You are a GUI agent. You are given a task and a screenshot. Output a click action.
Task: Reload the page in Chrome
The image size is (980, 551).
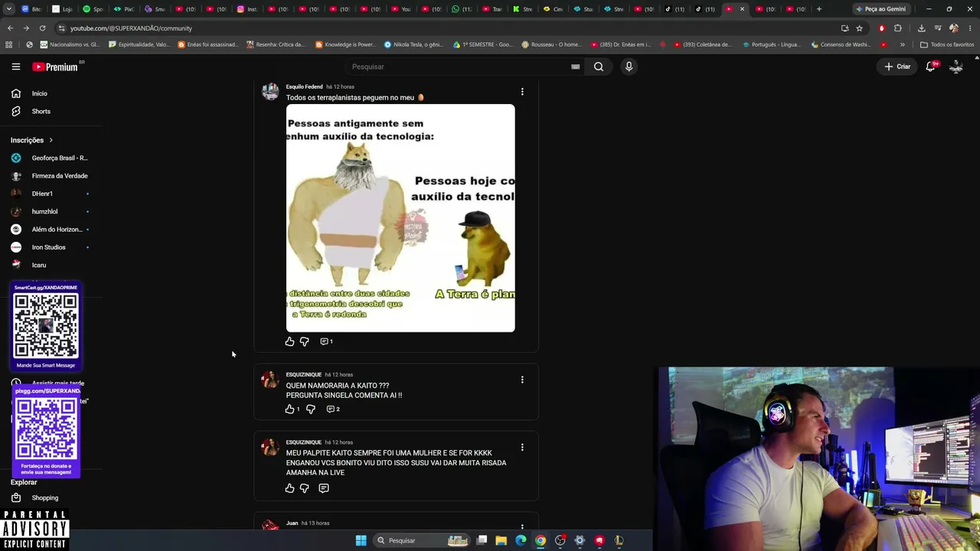42,28
